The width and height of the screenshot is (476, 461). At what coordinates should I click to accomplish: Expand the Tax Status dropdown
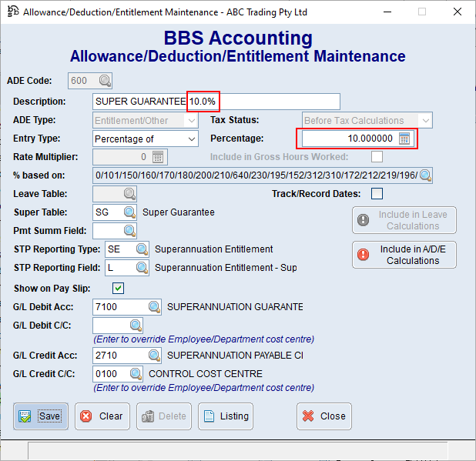coord(425,120)
